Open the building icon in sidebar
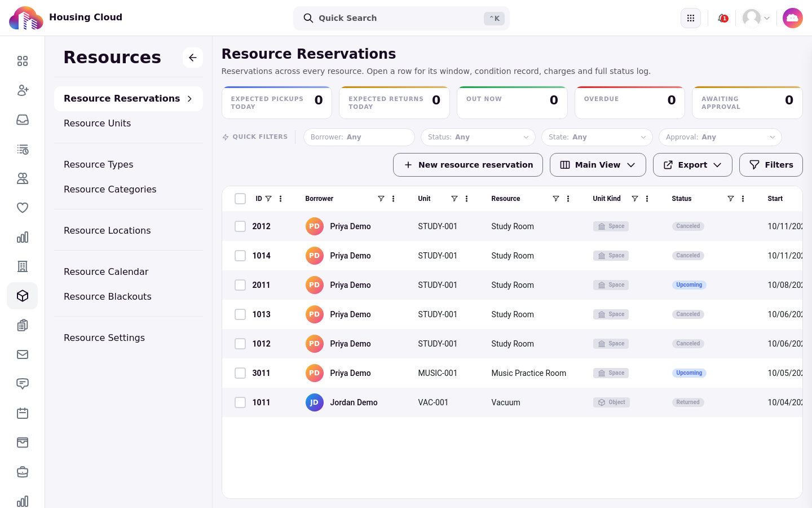812x508 pixels. (23, 266)
